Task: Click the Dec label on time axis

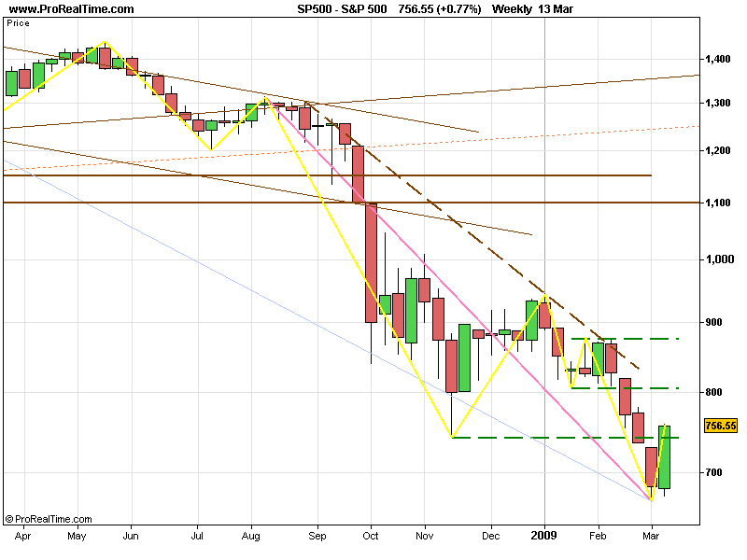Action: tap(491, 536)
